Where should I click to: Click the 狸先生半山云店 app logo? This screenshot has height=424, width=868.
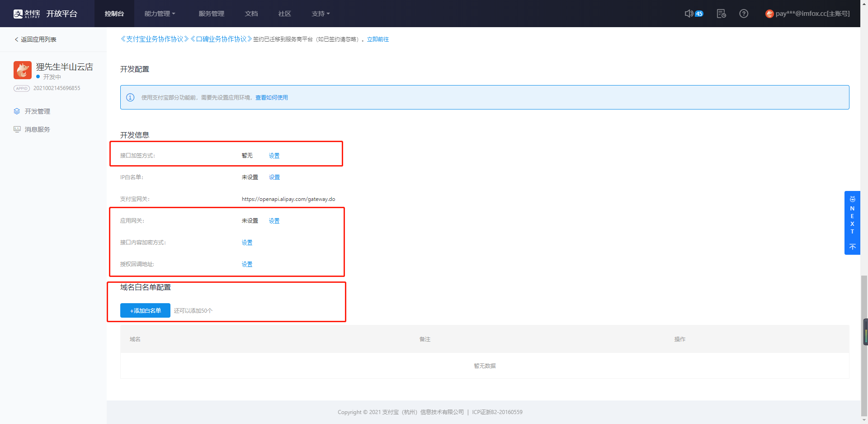pyautogui.click(x=23, y=70)
